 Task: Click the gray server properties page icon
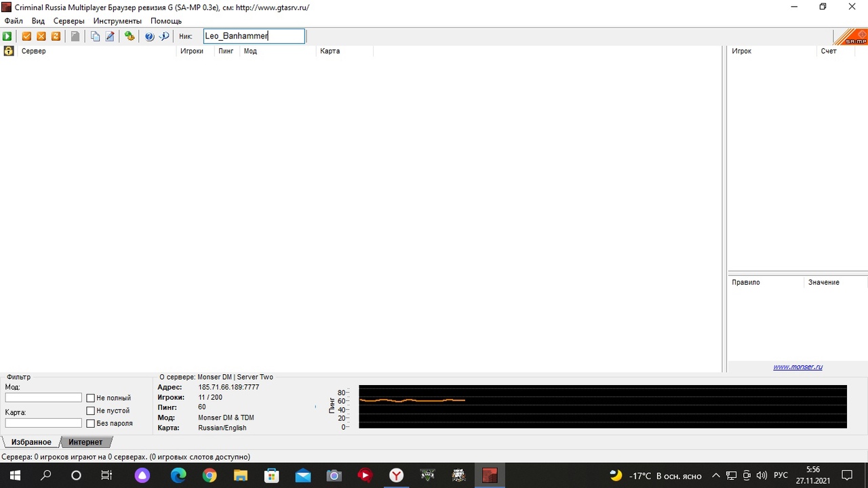click(75, 37)
